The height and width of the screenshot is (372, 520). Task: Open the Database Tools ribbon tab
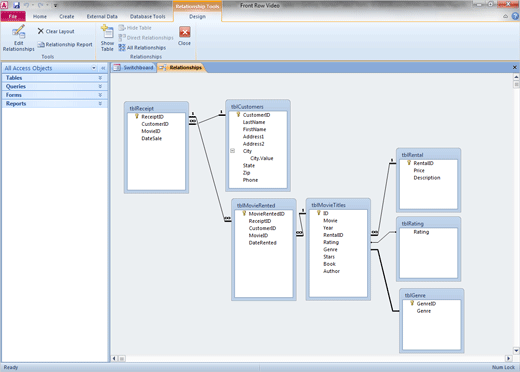147,16
